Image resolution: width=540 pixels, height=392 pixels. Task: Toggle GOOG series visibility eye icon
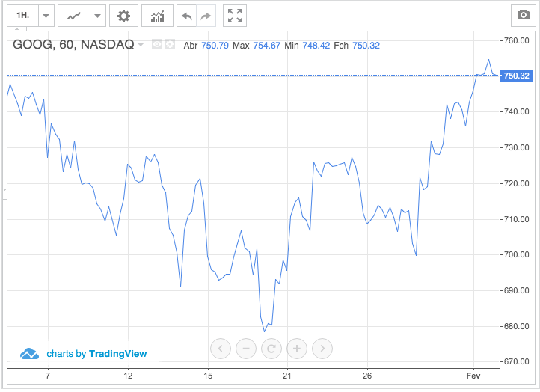coord(157,45)
